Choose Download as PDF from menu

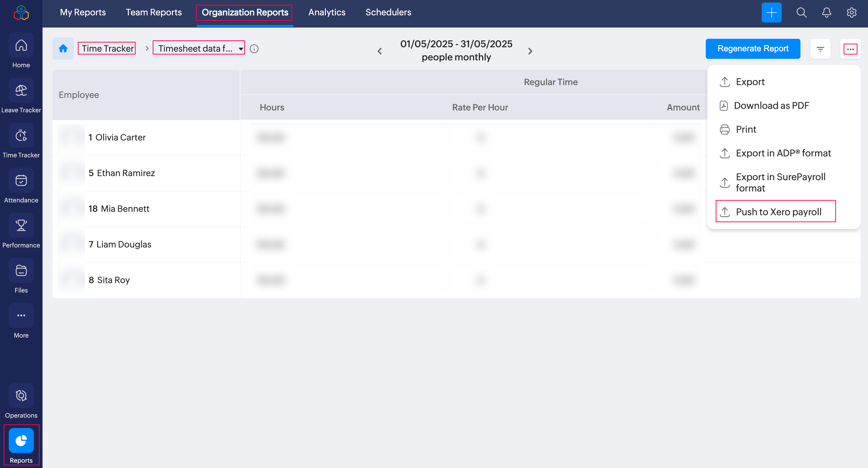point(771,105)
